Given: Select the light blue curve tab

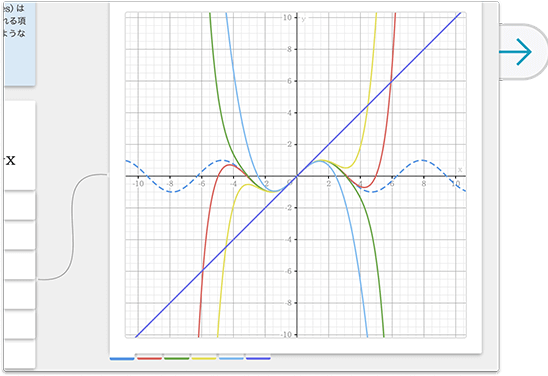Looking at the screenshot, I should coord(231,357).
